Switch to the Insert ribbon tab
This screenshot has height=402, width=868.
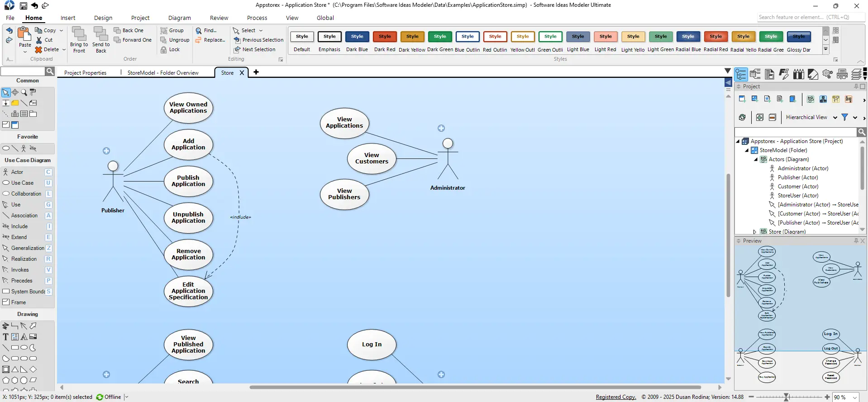(68, 18)
